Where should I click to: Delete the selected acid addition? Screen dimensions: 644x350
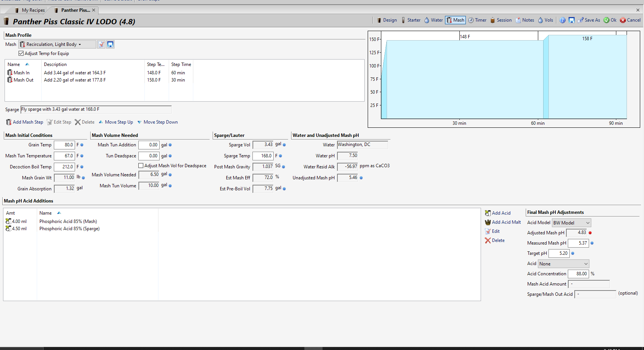pyautogui.click(x=495, y=240)
